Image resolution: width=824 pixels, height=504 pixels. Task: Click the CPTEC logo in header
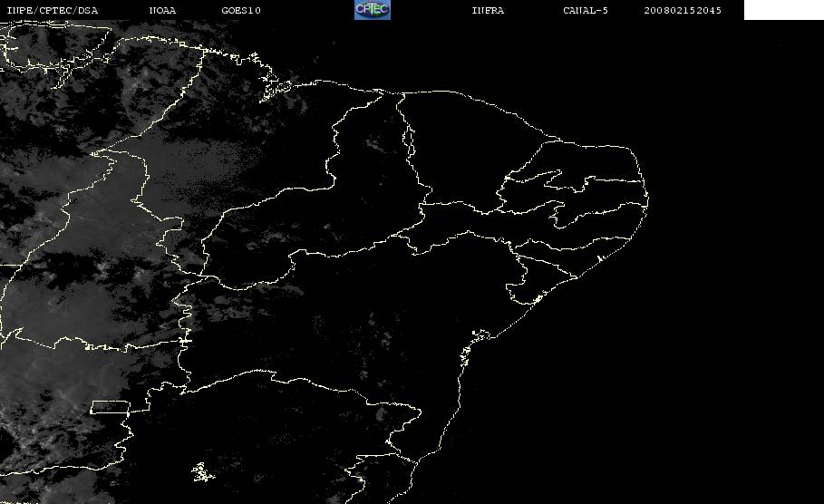372,9
